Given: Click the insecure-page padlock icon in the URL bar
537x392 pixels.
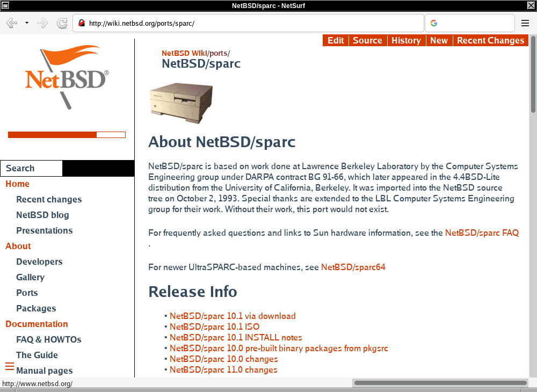Looking at the screenshot, I should 81,23.
